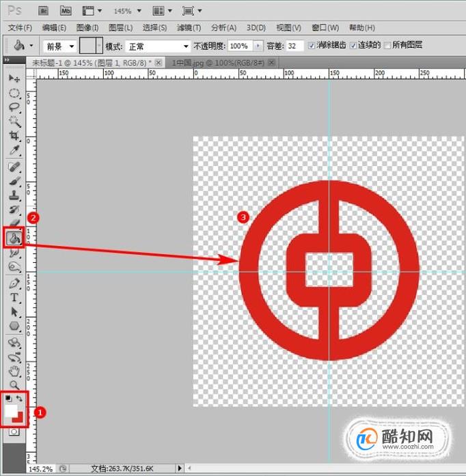Switch to the 未标题-1 document tab

91,63
